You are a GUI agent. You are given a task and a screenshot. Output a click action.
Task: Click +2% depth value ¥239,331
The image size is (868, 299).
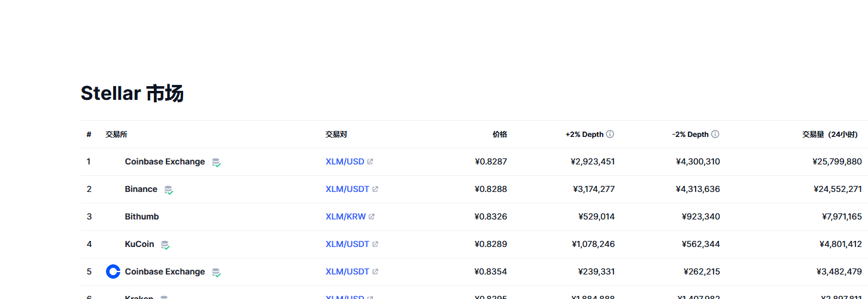tap(596, 272)
